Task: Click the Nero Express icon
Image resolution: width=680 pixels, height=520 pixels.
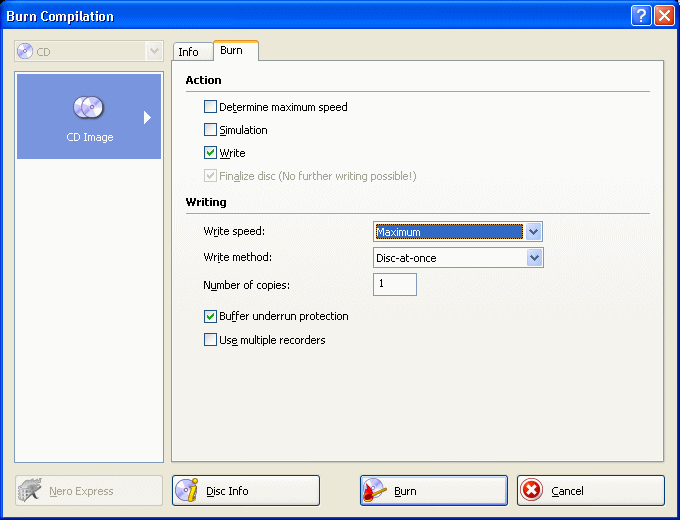Action: (30, 490)
